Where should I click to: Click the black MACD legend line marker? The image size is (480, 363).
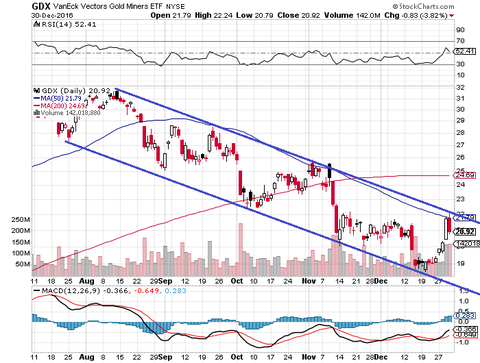pos(36,291)
